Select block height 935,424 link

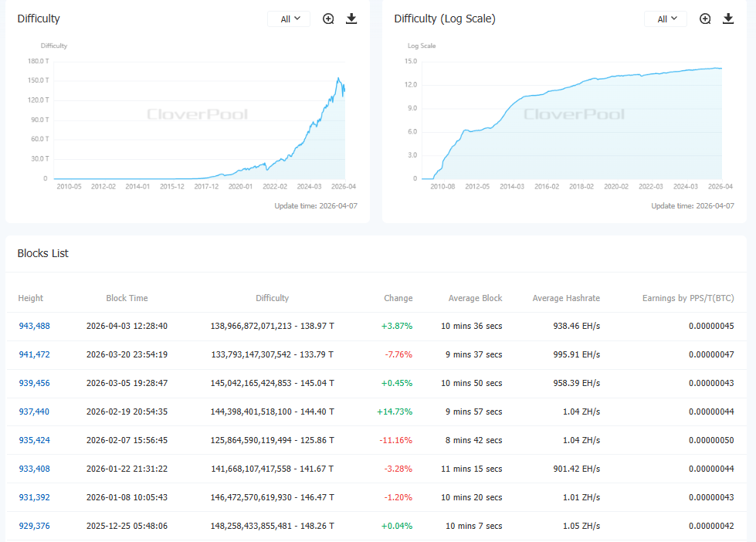[34, 440]
